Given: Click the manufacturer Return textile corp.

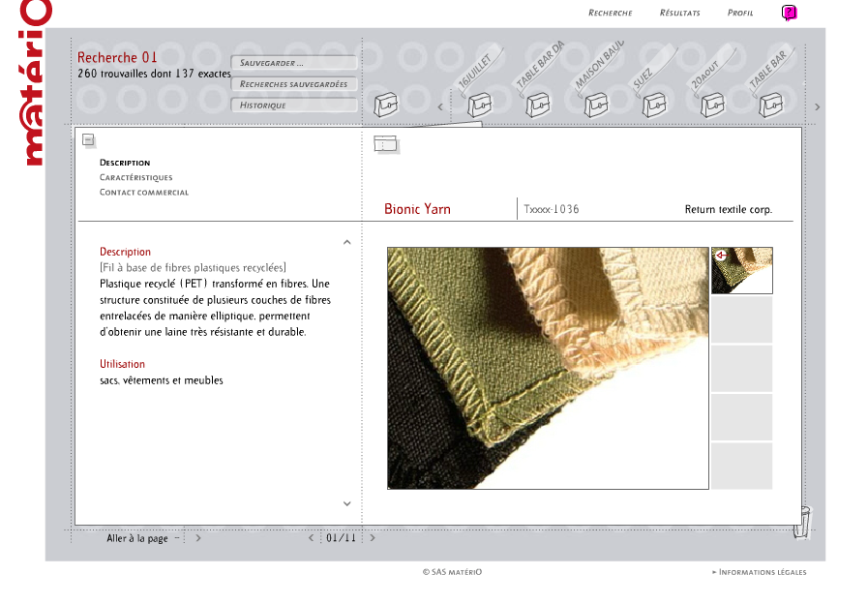Looking at the screenshot, I should pos(729,209).
